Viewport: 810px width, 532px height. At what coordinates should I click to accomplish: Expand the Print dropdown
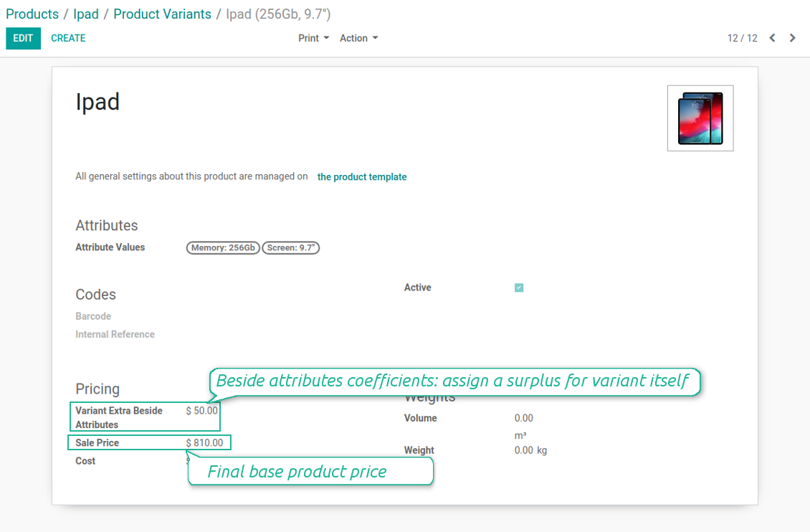click(x=313, y=38)
